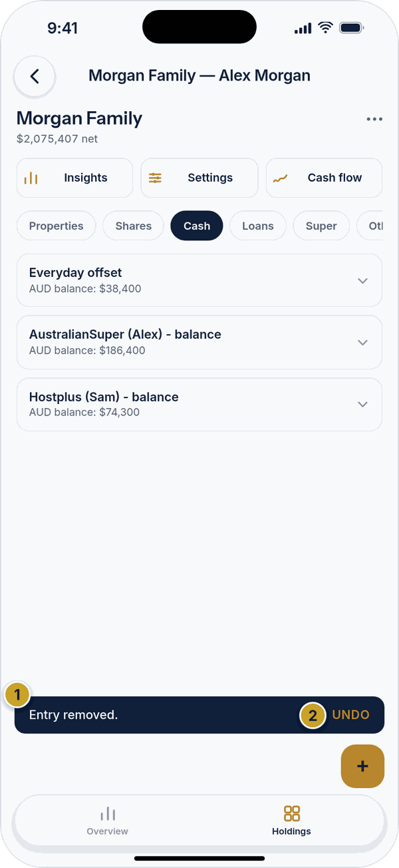
Task: Tap the Holdings grid icon
Action: (291, 813)
